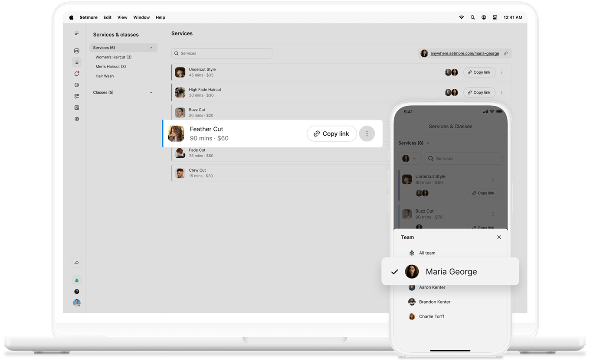590x364 pixels.
Task: Open the Help menu
Action: coord(161,17)
